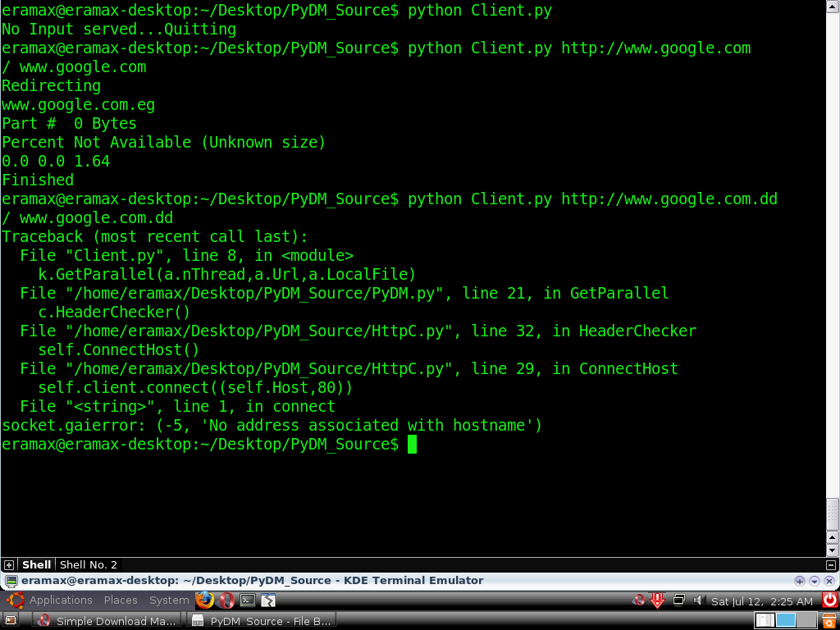Click the volume speaker icon
Image resolution: width=840 pixels, height=630 pixels.
point(698,600)
